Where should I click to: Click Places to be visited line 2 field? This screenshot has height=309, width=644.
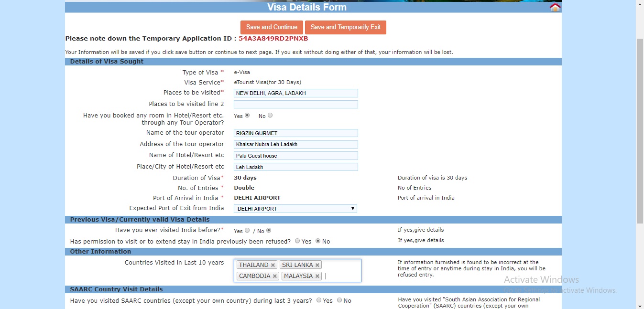pyautogui.click(x=296, y=104)
